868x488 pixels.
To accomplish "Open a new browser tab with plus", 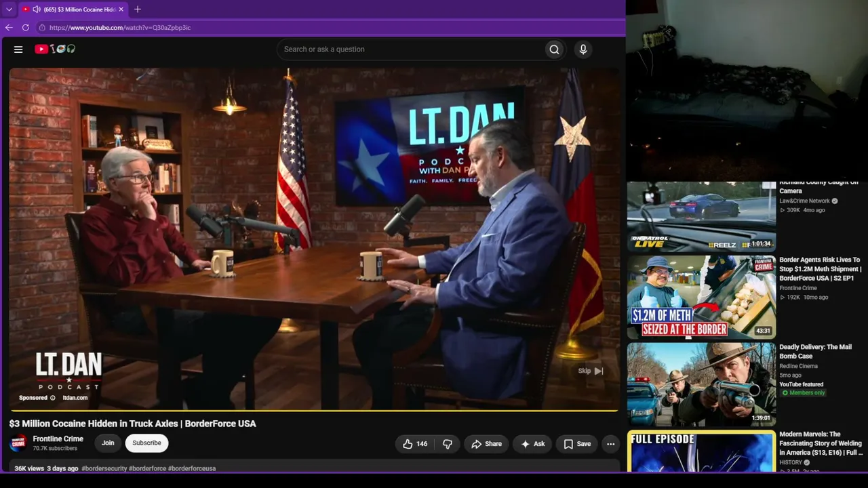I will 138,9.
